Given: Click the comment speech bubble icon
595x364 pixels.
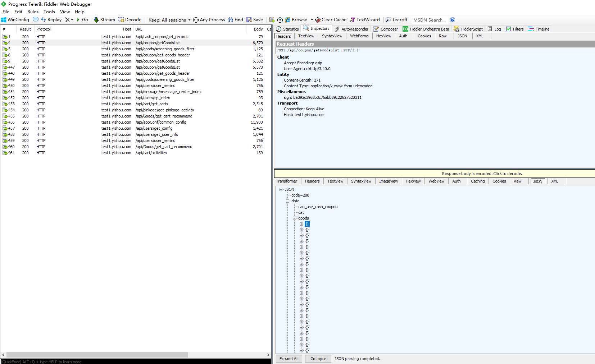Looking at the screenshot, I should pos(36,20).
